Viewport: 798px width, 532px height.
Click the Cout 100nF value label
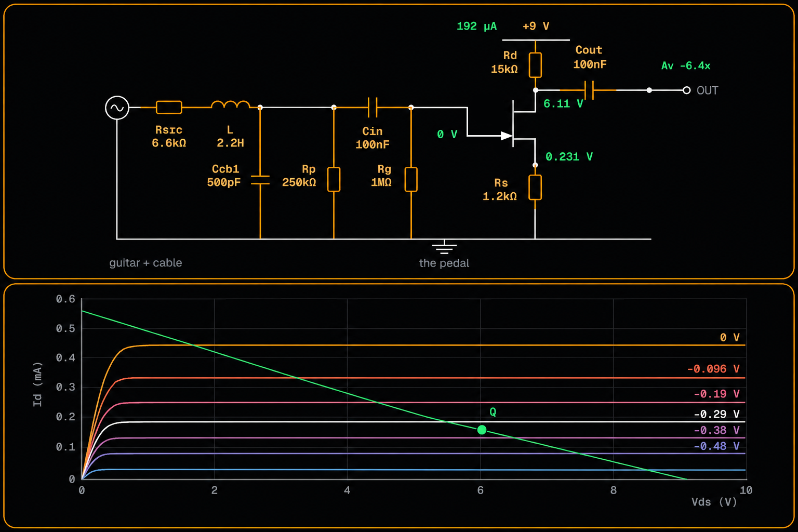pyautogui.click(x=590, y=57)
